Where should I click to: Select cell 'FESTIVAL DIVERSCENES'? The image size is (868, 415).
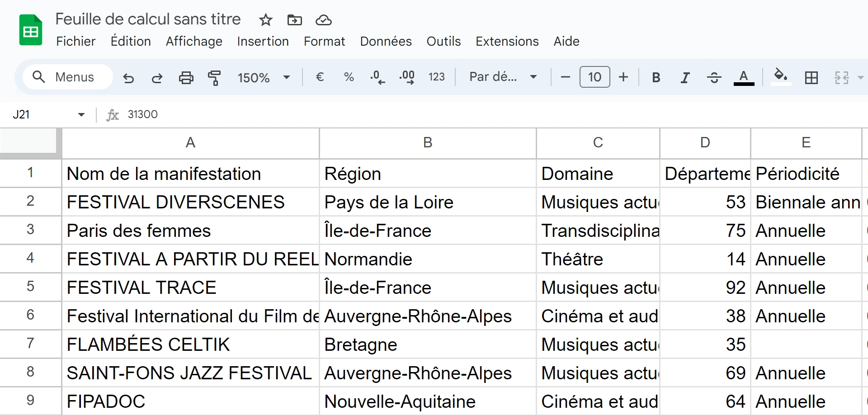[x=190, y=202]
